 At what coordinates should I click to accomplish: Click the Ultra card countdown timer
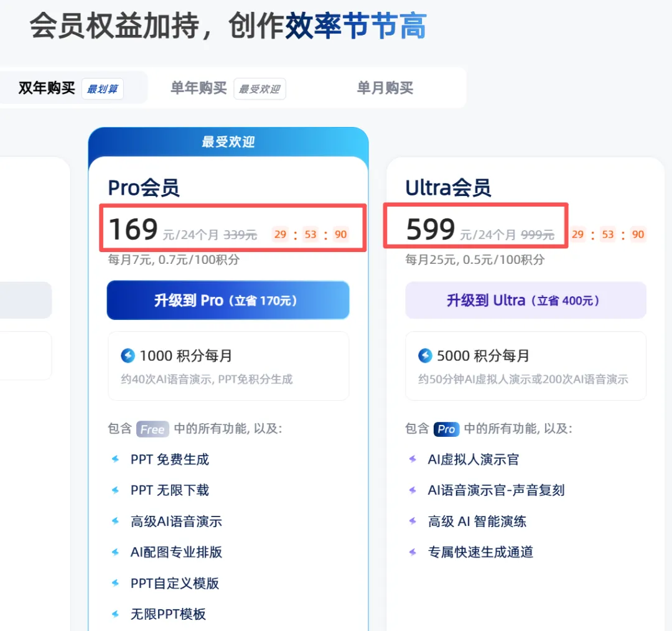point(608,235)
